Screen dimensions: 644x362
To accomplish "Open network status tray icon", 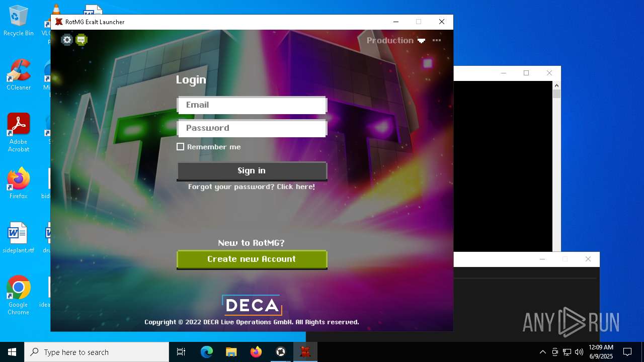I will tap(567, 352).
